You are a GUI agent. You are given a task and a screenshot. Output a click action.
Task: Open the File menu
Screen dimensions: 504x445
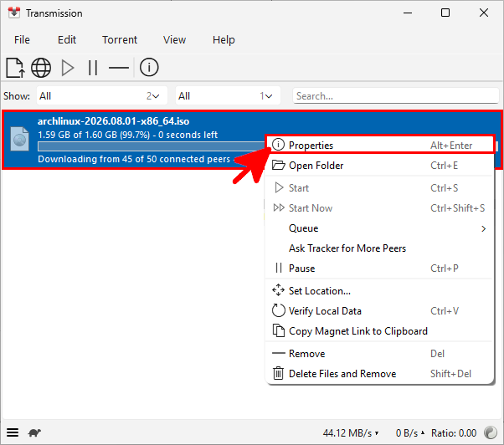22,40
